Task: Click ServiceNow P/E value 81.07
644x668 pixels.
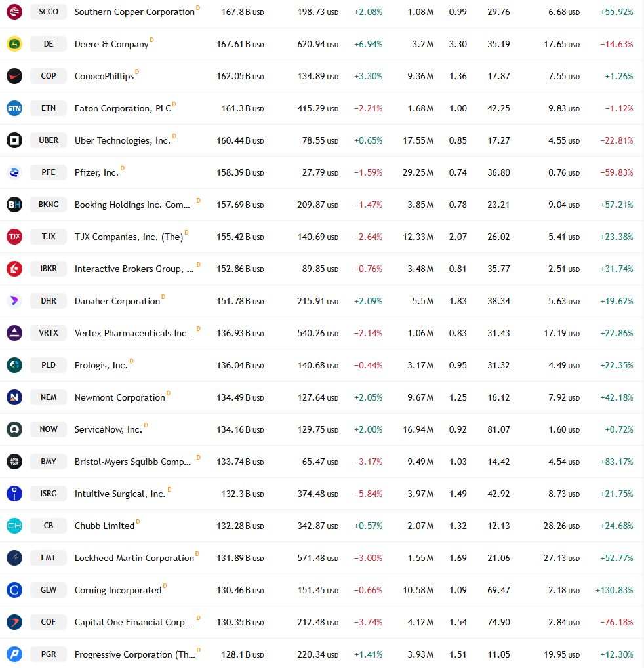Action: pyautogui.click(x=498, y=429)
